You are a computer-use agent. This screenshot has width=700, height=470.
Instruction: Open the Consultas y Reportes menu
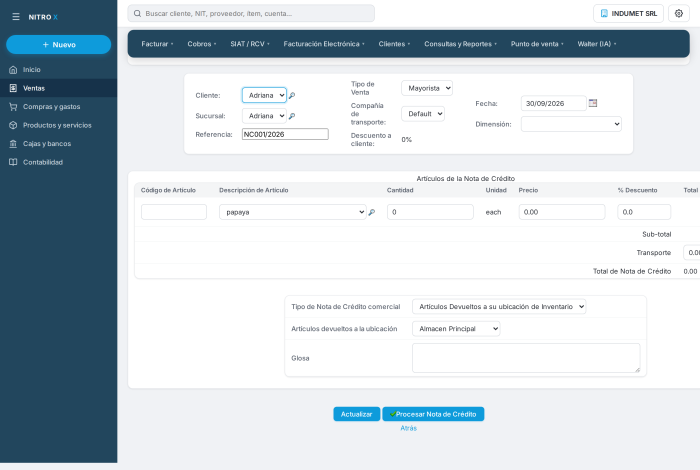tap(460, 44)
